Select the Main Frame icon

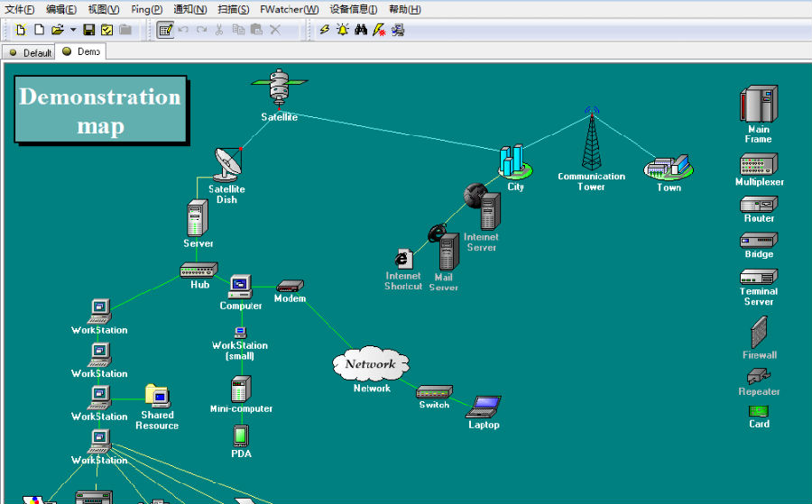759,104
